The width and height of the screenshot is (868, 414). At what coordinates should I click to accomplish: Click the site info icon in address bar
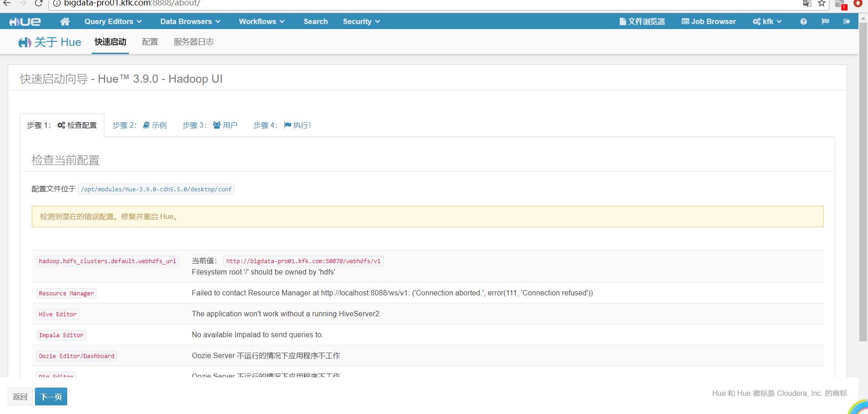(57, 4)
